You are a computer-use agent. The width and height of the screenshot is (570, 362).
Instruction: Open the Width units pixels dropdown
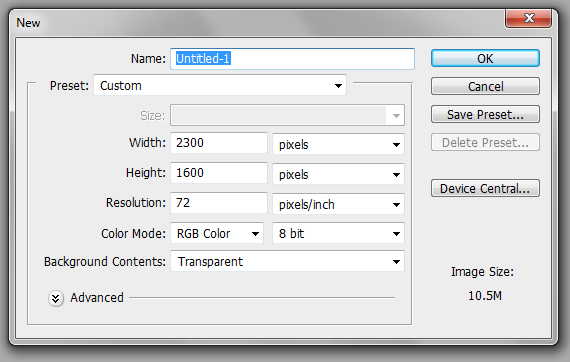tap(338, 144)
